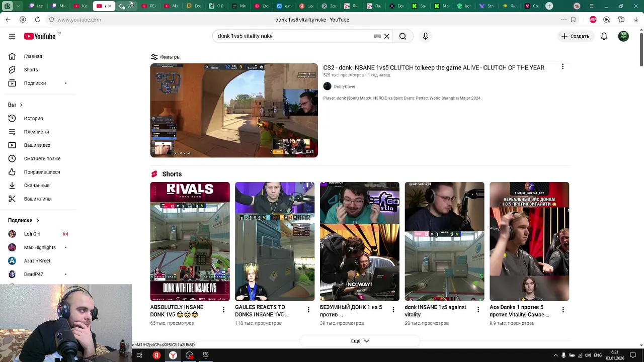Screen dimensions: 644x362
Task: Play the donk 1vs5 CLUTCH video thumbnail
Action: click(234, 110)
